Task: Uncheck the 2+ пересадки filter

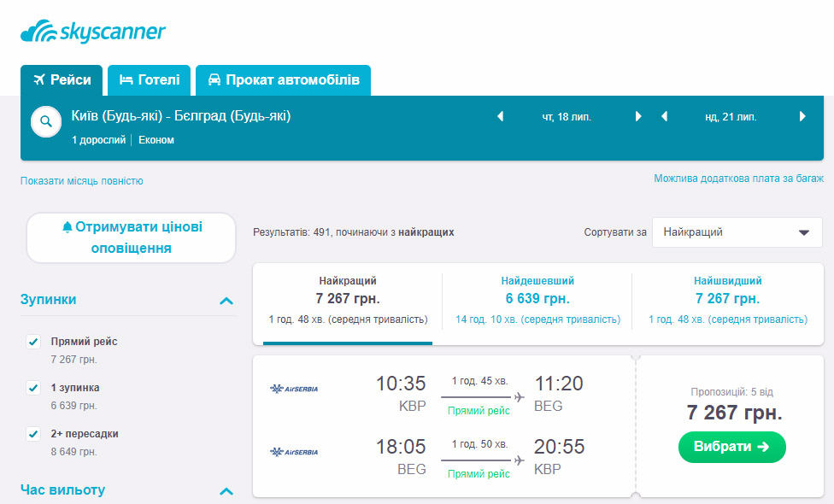Action: click(x=33, y=434)
